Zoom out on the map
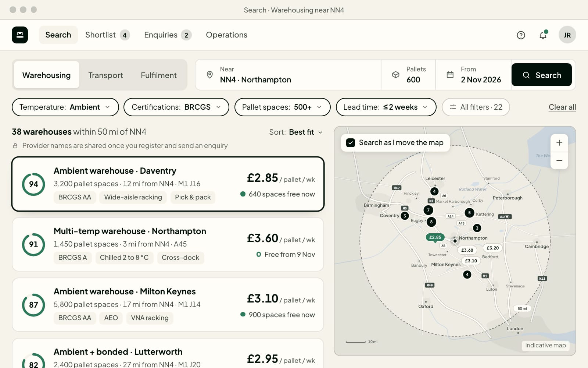588x368 pixels. 559,160
